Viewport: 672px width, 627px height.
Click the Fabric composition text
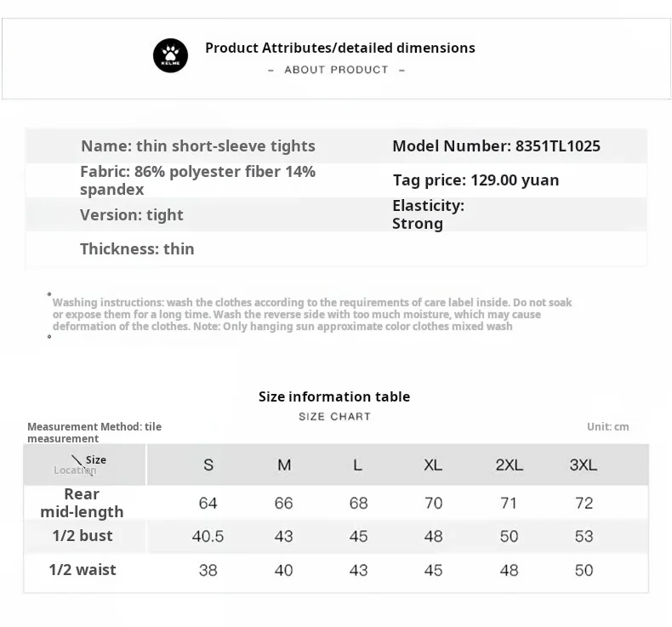click(x=197, y=180)
